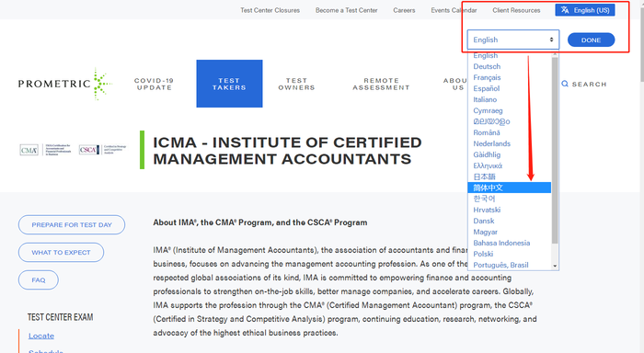Click the CSCA certification logo

click(103, 150)
